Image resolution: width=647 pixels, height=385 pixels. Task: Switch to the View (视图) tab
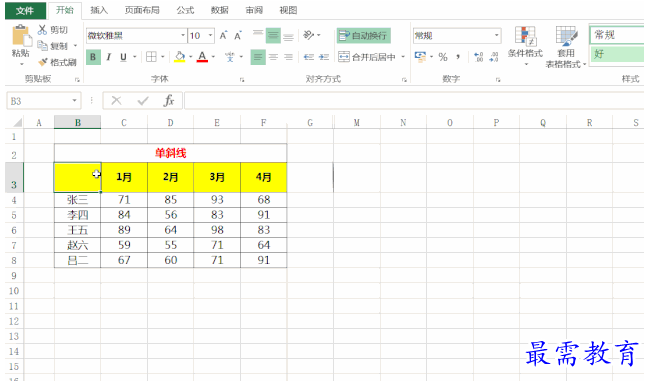click(288, 10)
